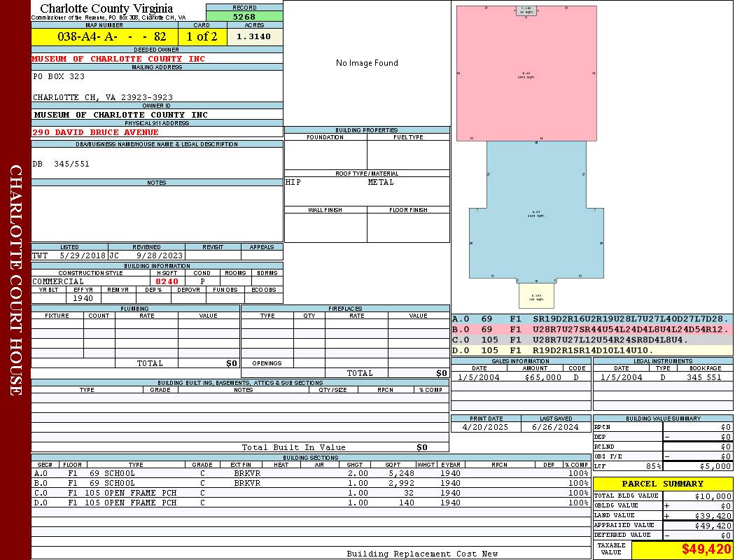Image resolution: width=735 pixels, height=560 pixels.
Task: Click card value 1 of 2
Action: point(202,36)
